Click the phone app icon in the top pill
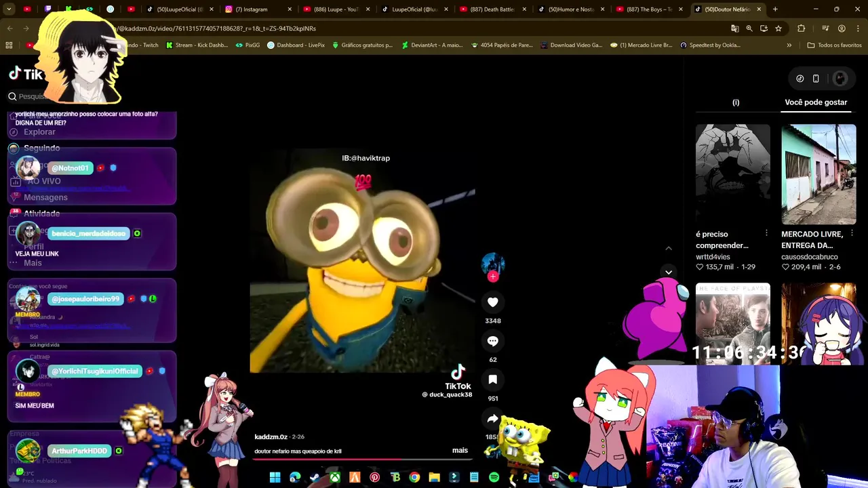The width and height of the screenshot is (868, 488). tap(816, 79)
